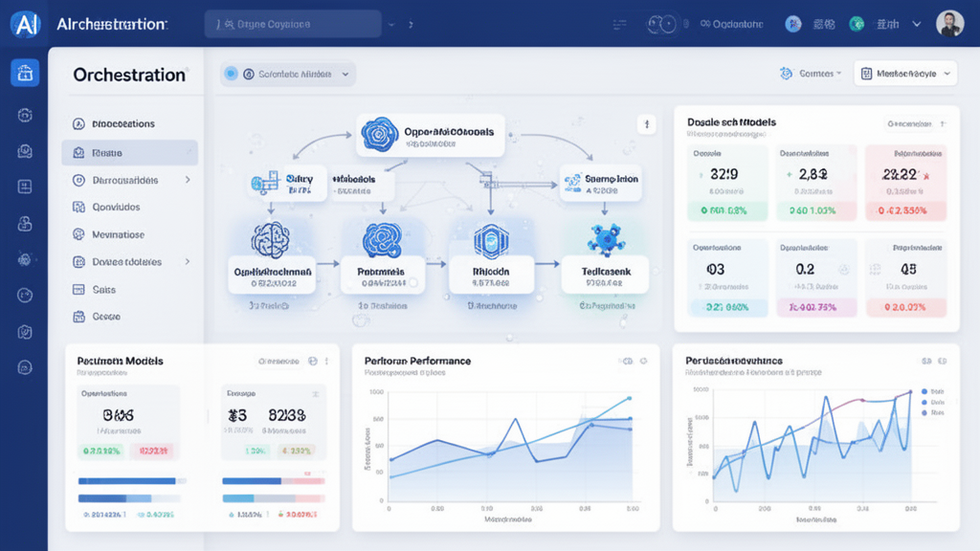Select the grid icon on the 'Siltry' flow node
Viewport: 980px width, 551px height.
pyautogui.click(x=265, y=183)
